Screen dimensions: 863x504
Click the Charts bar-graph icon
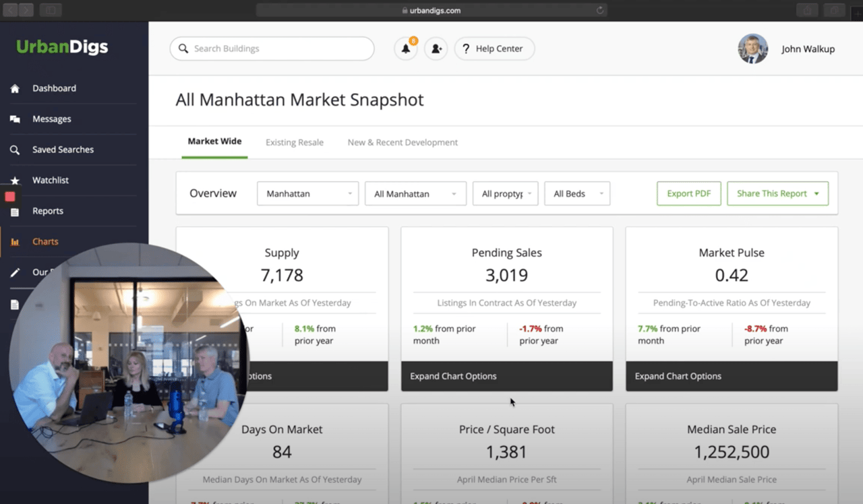[x=15, y=242]
